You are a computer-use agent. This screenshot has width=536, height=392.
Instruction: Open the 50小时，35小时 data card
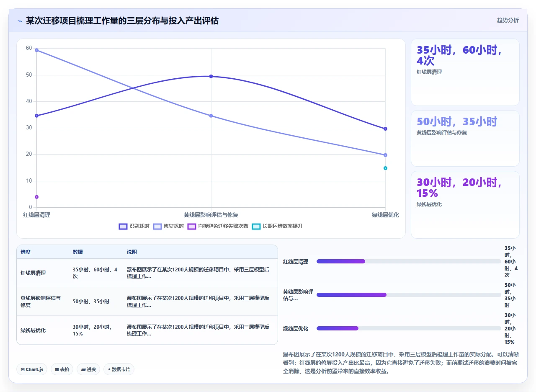point(465,139)
